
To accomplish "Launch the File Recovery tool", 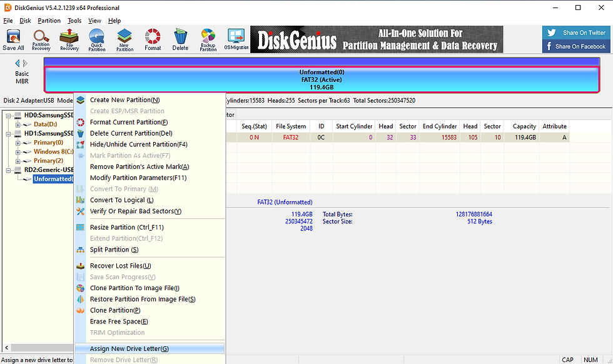I will pyautogui.click(x=69, y=39).
